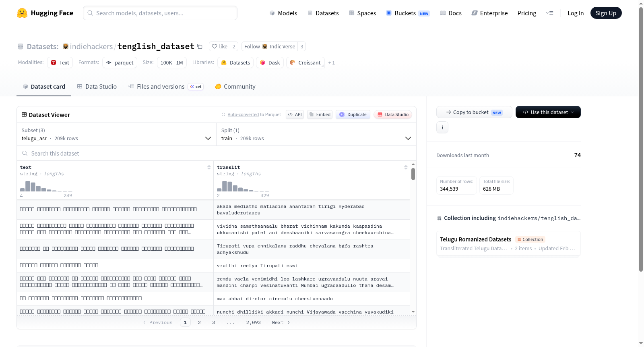
Task: Open the Pricing page
Action: click(x=526, y=13)
